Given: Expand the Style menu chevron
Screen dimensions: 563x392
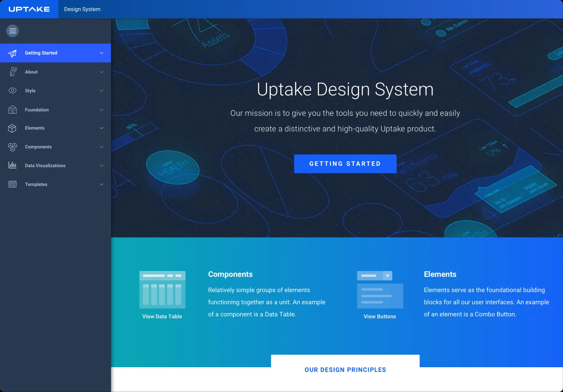Looking at the screenshot, I should (x=102, y=91).
